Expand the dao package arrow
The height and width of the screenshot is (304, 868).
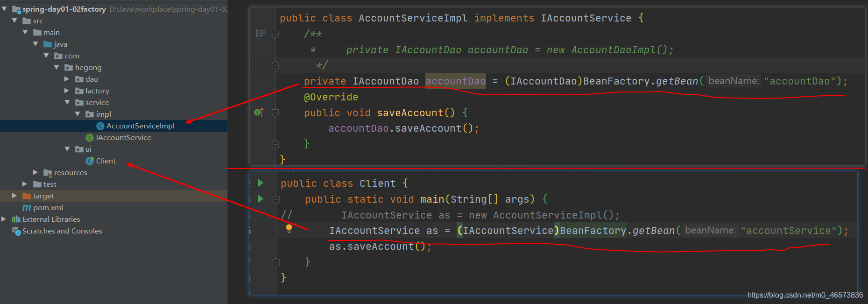point(67,79)
